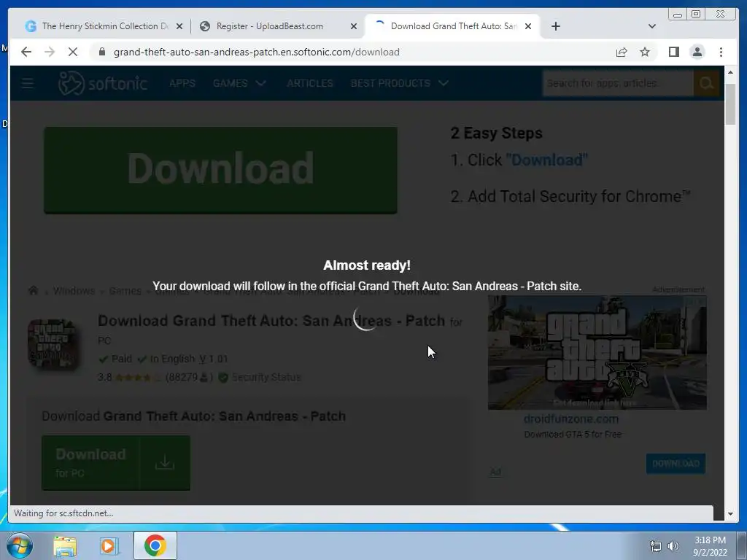This screenshot has height=560, width=747.
Task: Click the blue DOWNLOAD ad button
Action: coord(676,463)
